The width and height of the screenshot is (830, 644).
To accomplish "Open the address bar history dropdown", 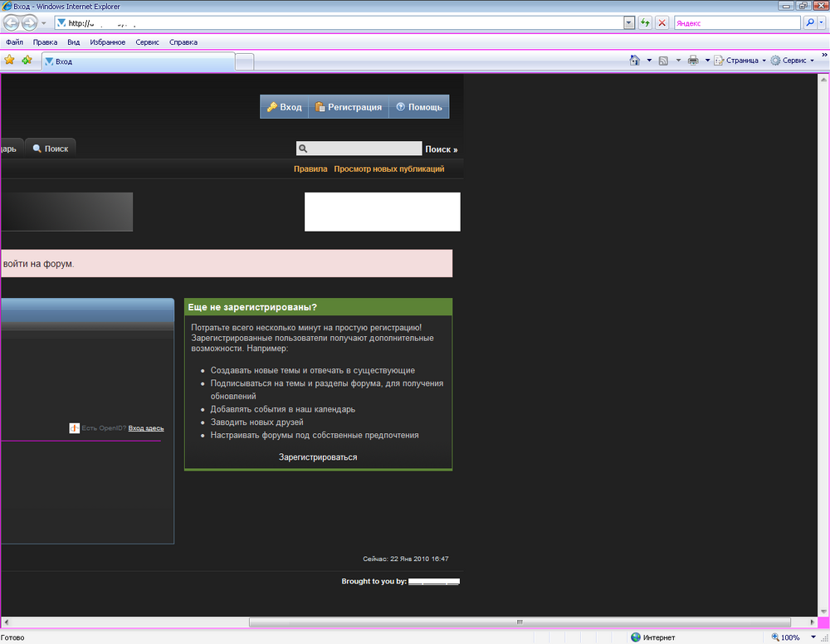I will coord(628,22).
